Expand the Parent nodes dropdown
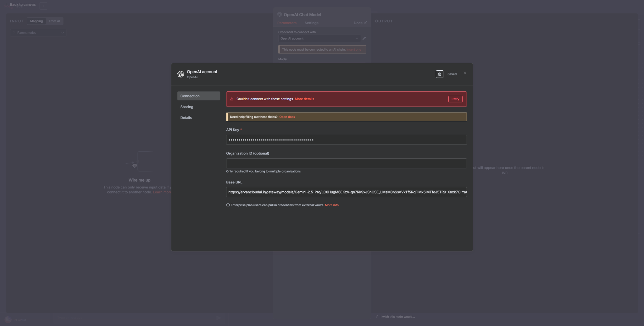This screenshot has height=326, width=644. point(38,33)
